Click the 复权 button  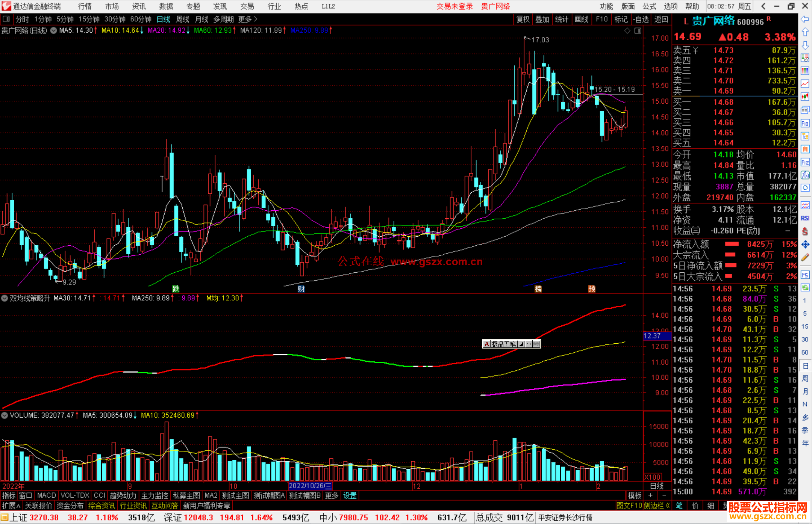[x=523, y=19]
